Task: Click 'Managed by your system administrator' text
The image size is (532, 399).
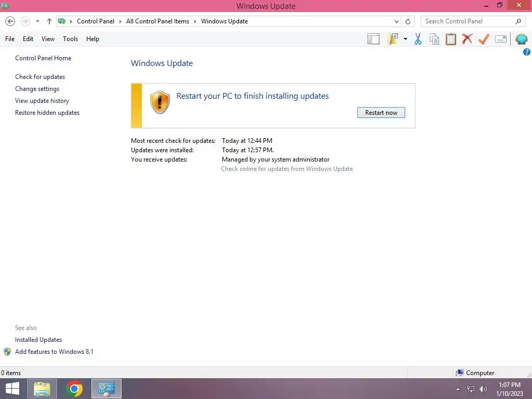Action: (x=275, y=159)
